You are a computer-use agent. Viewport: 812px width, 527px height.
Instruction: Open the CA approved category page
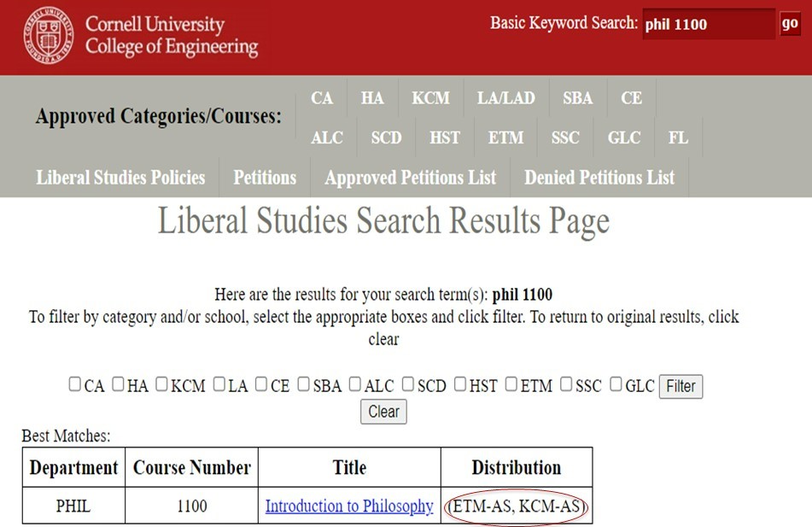coord(322,97)
